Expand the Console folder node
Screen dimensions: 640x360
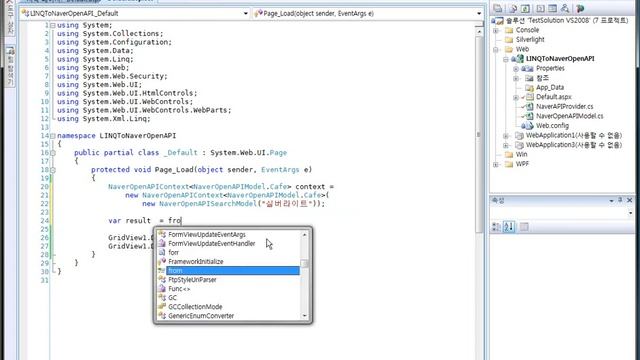point(496,31)
